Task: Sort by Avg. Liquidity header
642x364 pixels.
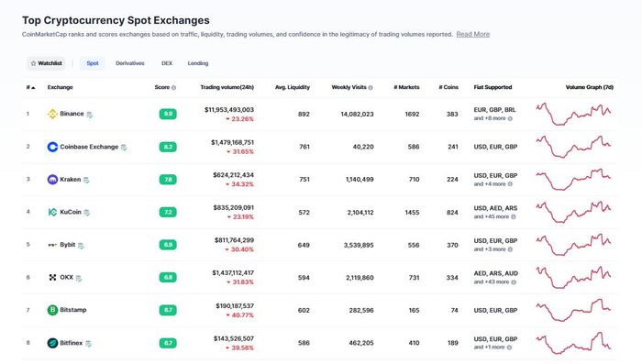Action: tap(293, 87)
